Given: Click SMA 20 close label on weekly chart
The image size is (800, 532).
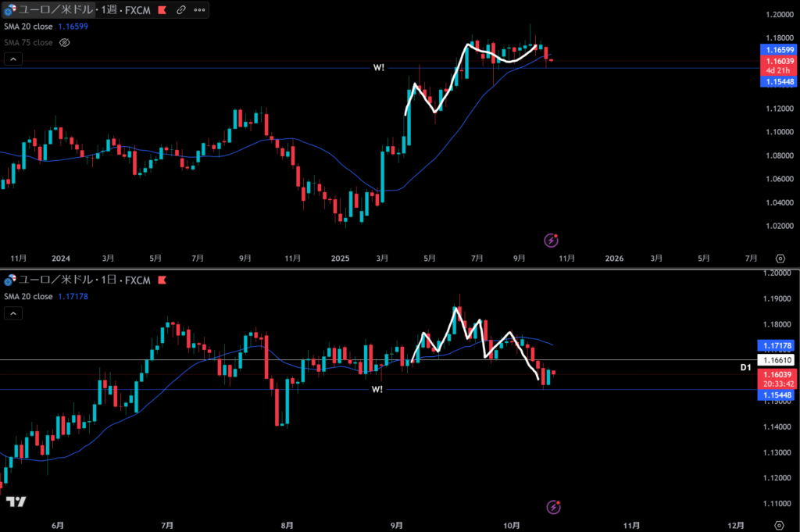Looking at the screenshot, I should click(28, 27).
